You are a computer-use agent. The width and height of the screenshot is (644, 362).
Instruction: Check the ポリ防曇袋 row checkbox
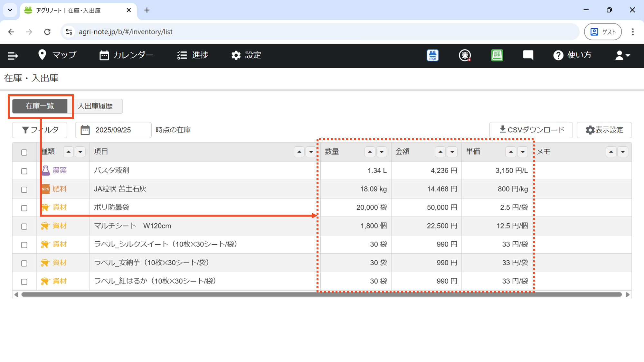(x=24, y=208)
